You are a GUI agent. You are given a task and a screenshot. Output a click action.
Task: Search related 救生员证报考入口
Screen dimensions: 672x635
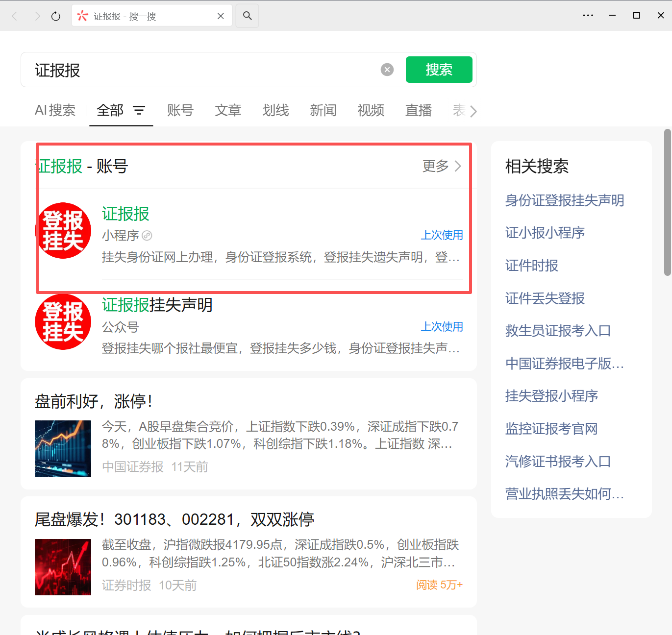tap(558, 331)
